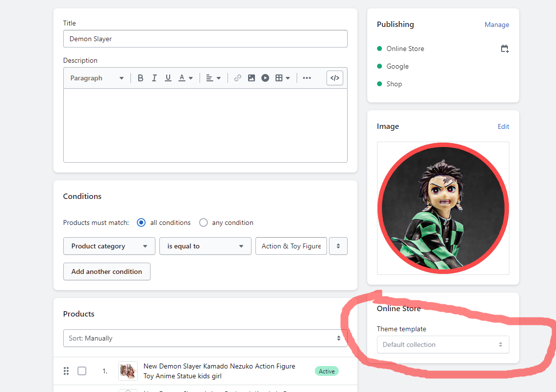Toggle bold formatting in description editor
Image resolution: width=556 pixels, height=392 pixels.
click(140, 78)
